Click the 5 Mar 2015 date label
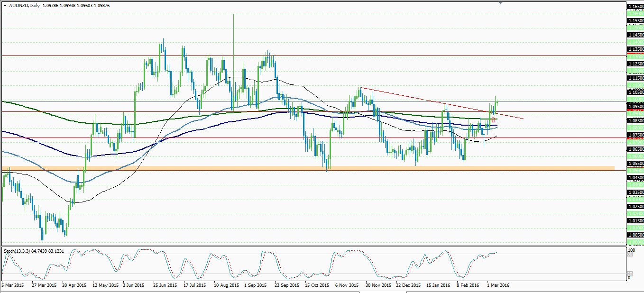Screen dimensions: 644x293 pos(13,285)
